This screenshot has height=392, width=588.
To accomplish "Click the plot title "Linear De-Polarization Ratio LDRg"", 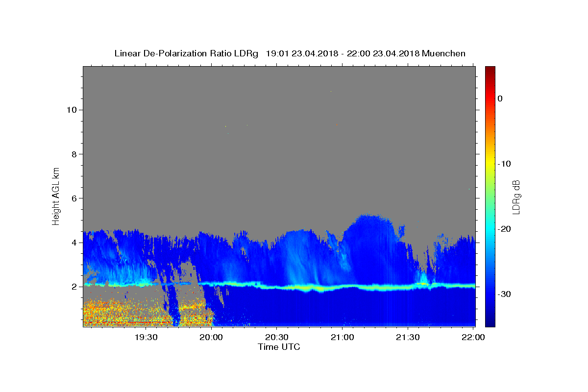I will point(186,53).
